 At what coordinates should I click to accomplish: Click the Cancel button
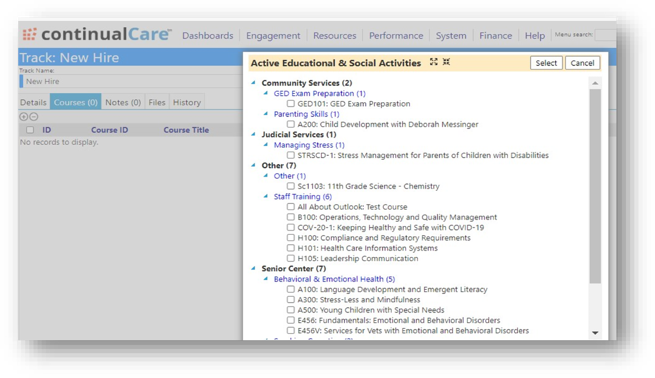582,63
